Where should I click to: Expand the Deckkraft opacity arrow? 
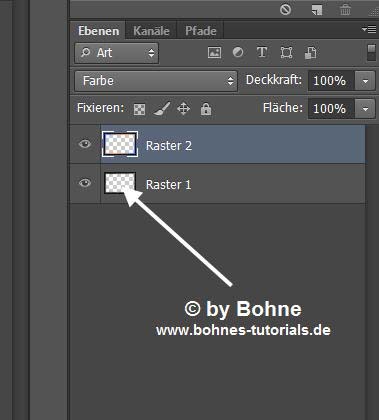pyautogui.click(x=365, y=81)
